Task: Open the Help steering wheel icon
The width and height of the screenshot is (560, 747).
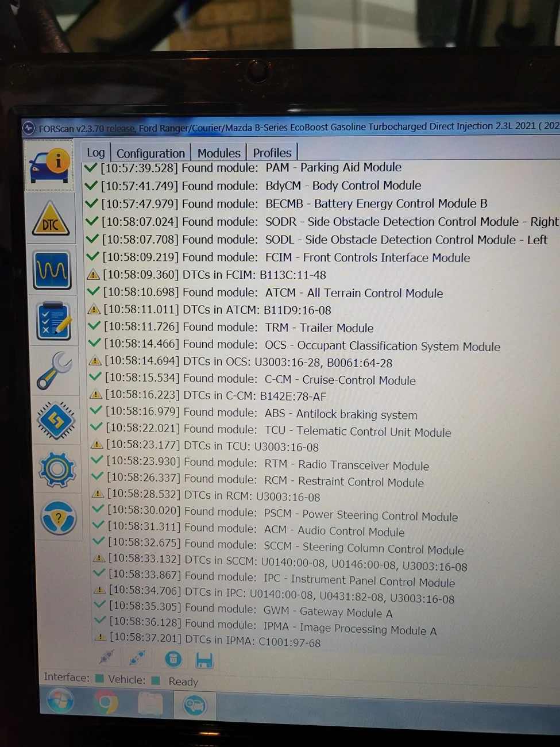Action: (x=59, y=517)
